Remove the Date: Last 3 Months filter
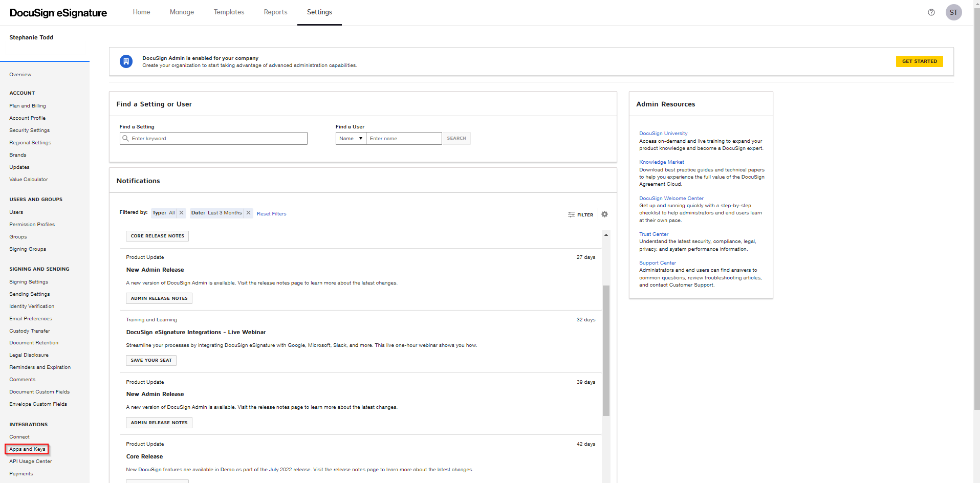The width and height of the screenshot is (980, 483). pyautogui.click(x=248, y=213)
